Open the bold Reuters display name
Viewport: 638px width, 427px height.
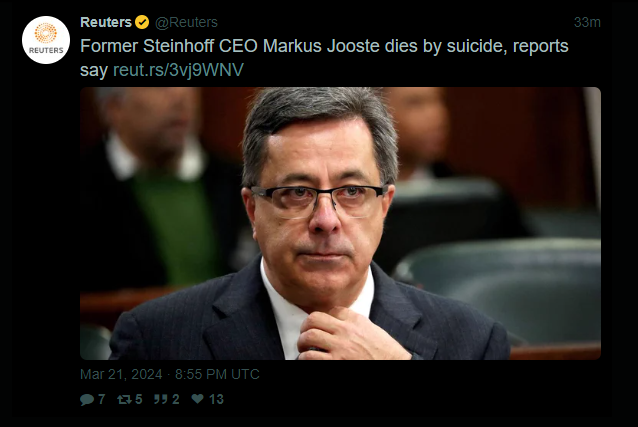(106, 22)
